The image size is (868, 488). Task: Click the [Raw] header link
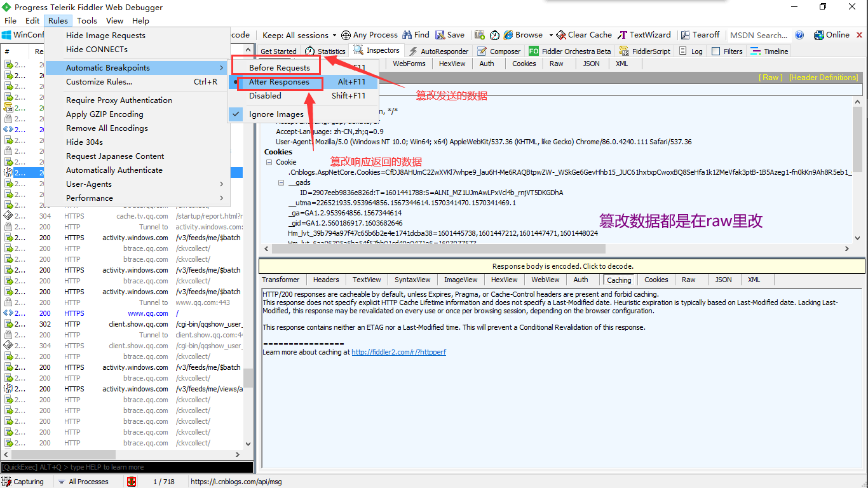[771, 78]
